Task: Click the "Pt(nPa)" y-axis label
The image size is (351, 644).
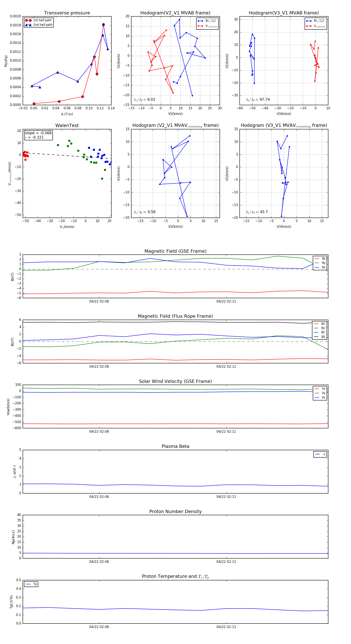Action: 6,61
